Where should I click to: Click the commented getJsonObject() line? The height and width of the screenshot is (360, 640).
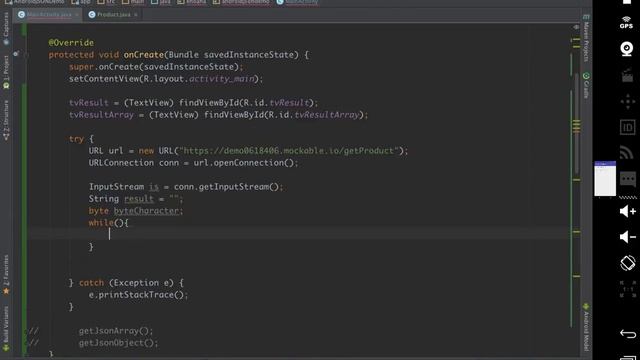point(118,343)
